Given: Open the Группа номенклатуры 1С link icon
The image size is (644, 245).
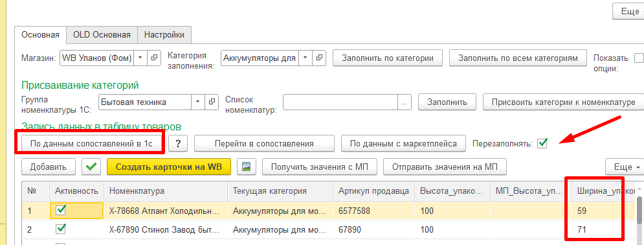Looking at the screenshot, I should pos(212,102).
